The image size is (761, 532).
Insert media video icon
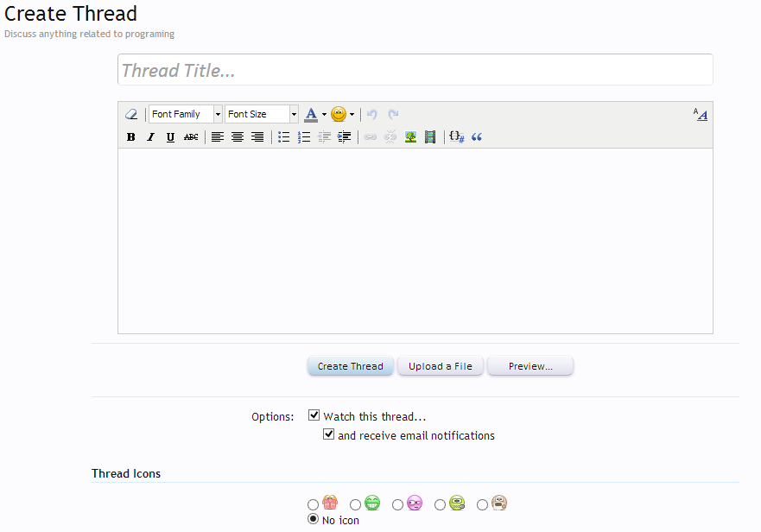coord(430,137)
